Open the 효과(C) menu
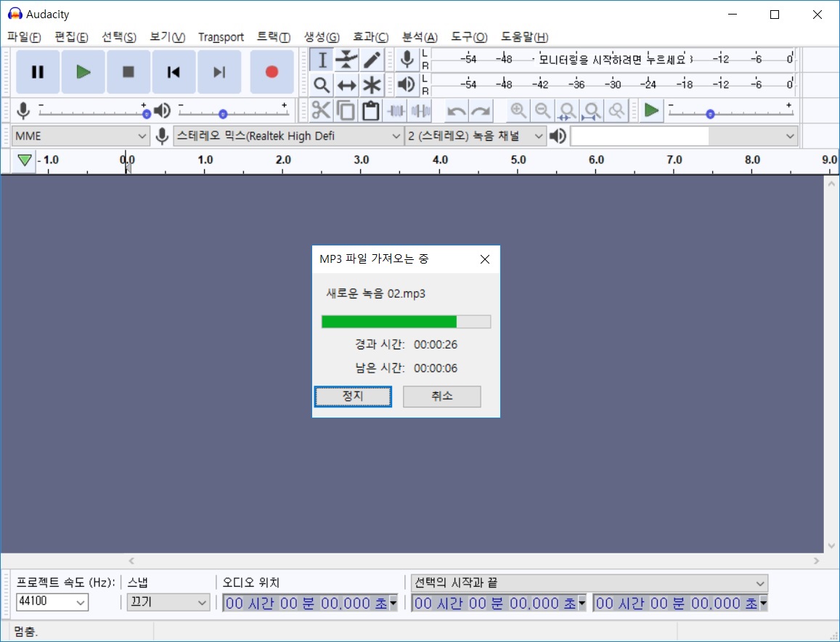 370,37
